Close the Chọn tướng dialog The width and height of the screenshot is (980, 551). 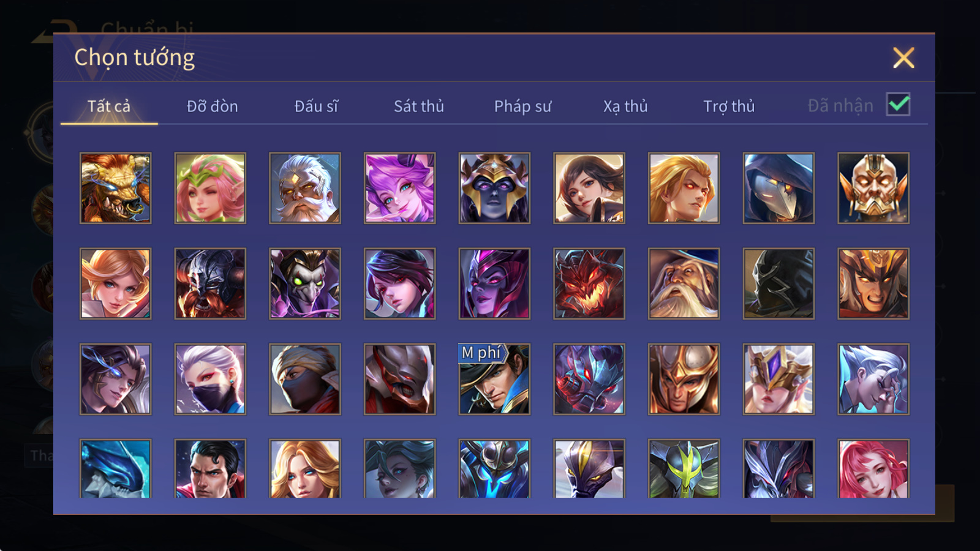coord(903,58)
